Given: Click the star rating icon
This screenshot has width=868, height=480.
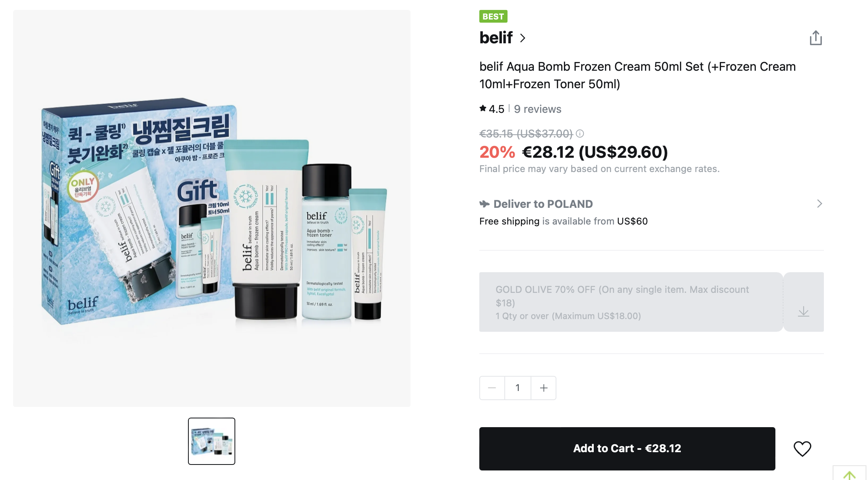Looking at the screenshot, I should pos(483,108).
